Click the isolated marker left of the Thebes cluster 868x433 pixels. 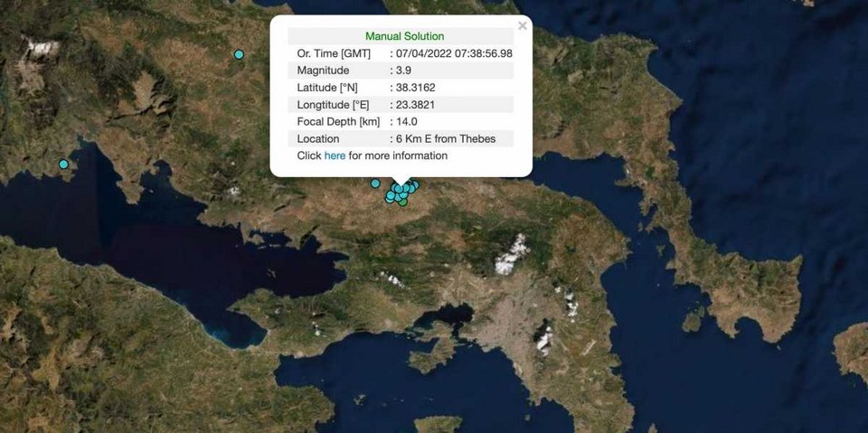[x=375, y=184]
